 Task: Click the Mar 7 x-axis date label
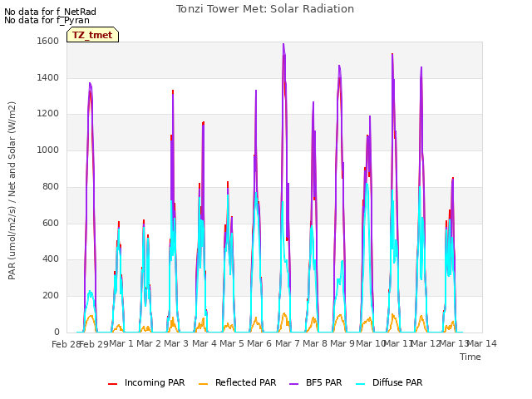click(x=288, y=343)
